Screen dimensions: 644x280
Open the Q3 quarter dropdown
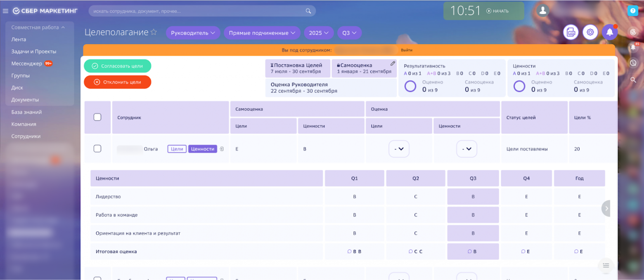[349, 33]
